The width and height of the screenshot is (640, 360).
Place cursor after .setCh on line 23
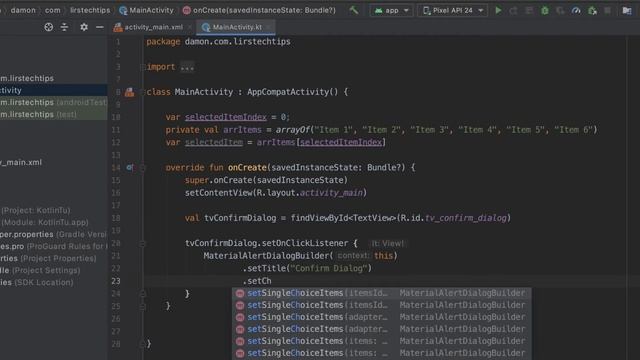click(272, 281)
